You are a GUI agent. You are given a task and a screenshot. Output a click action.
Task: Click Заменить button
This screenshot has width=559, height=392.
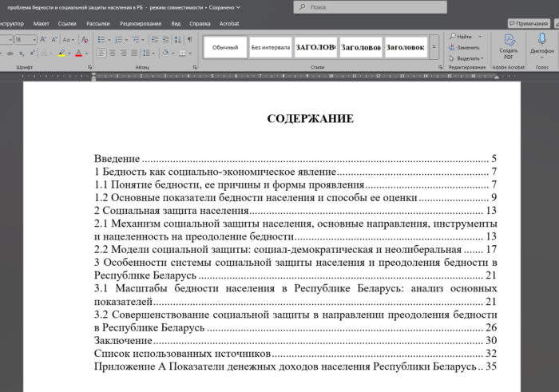(464, 47)
